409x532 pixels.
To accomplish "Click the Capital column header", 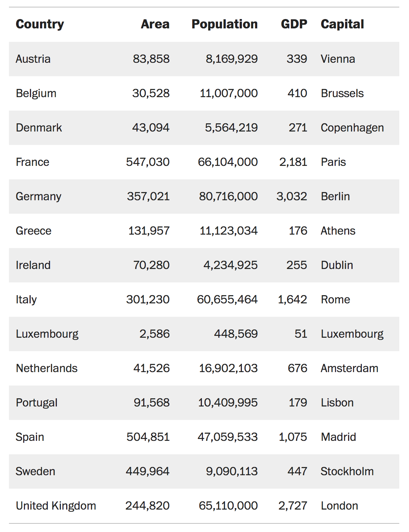I will click(342, 24).
